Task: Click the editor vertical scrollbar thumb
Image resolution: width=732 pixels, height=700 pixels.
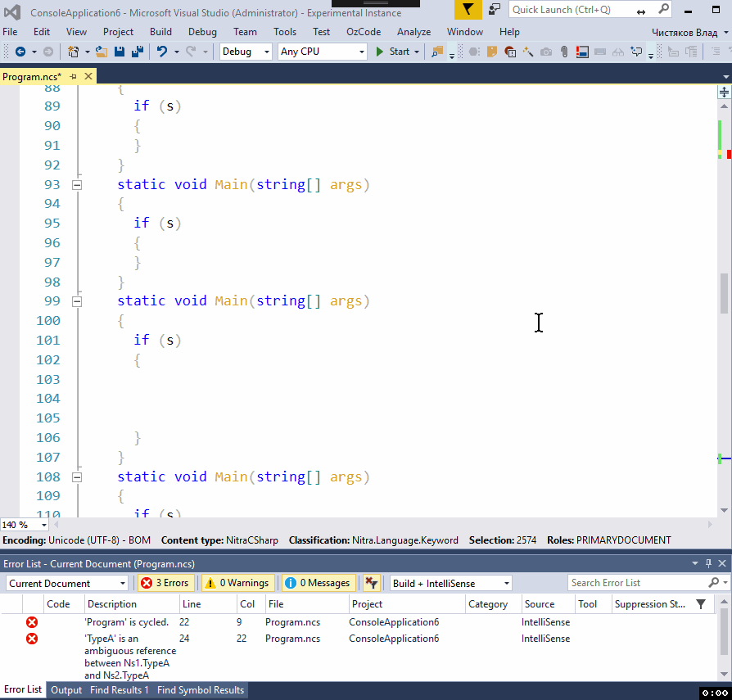Action: (724, 294)
